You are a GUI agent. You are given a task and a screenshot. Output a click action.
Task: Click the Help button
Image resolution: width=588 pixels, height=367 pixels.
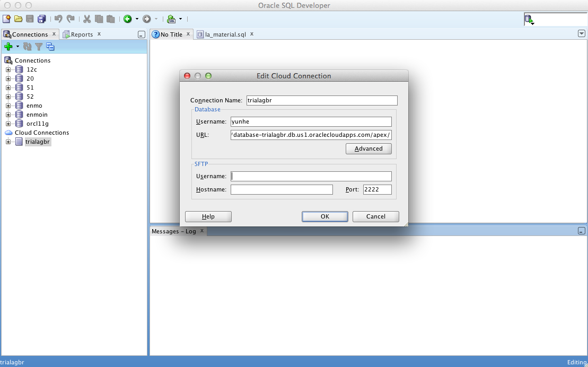(x=208, y=216)
